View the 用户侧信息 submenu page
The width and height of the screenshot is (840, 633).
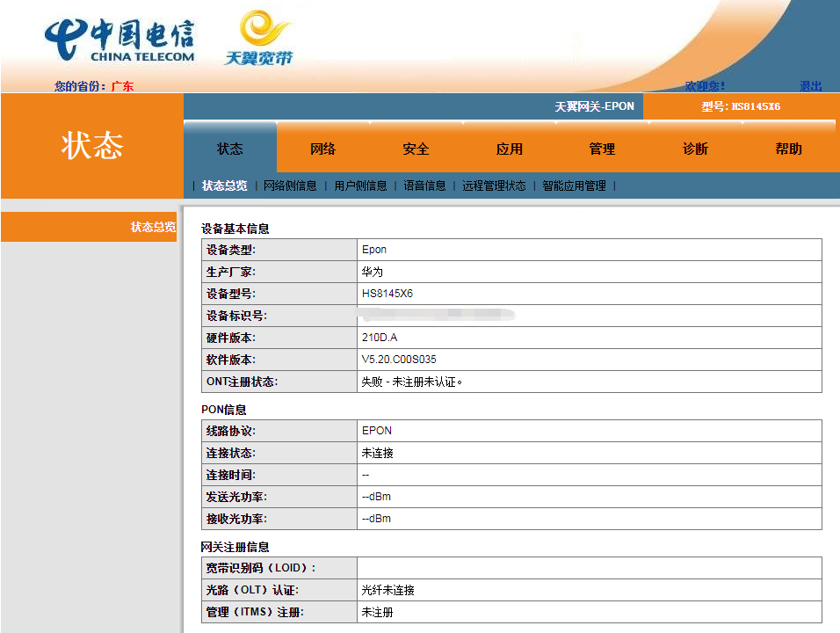360,186
